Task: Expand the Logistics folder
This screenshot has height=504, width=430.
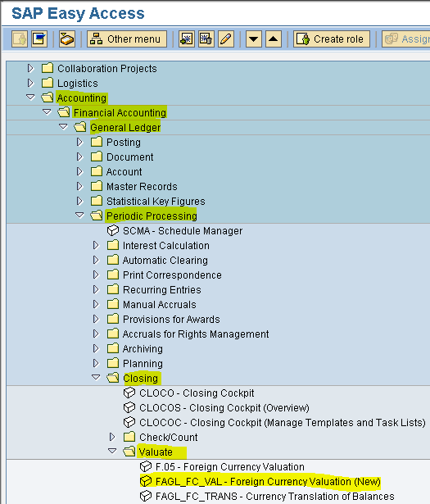Action: 30,83
